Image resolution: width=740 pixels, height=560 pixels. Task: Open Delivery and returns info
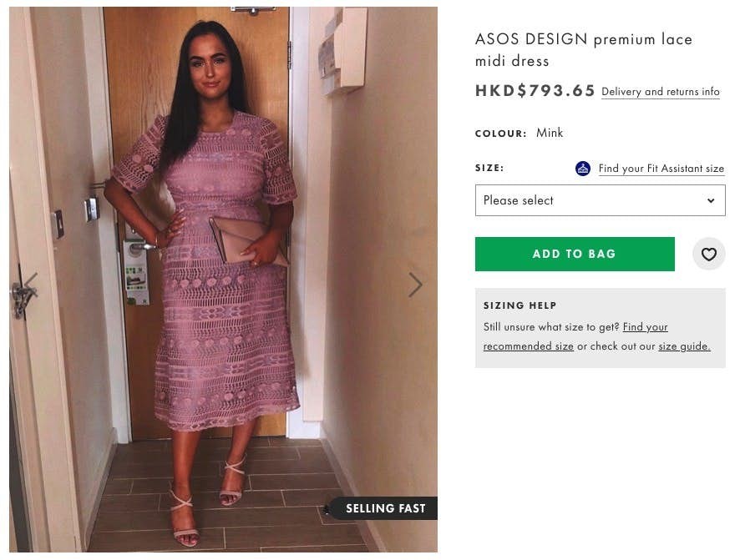tap(660, 92)
